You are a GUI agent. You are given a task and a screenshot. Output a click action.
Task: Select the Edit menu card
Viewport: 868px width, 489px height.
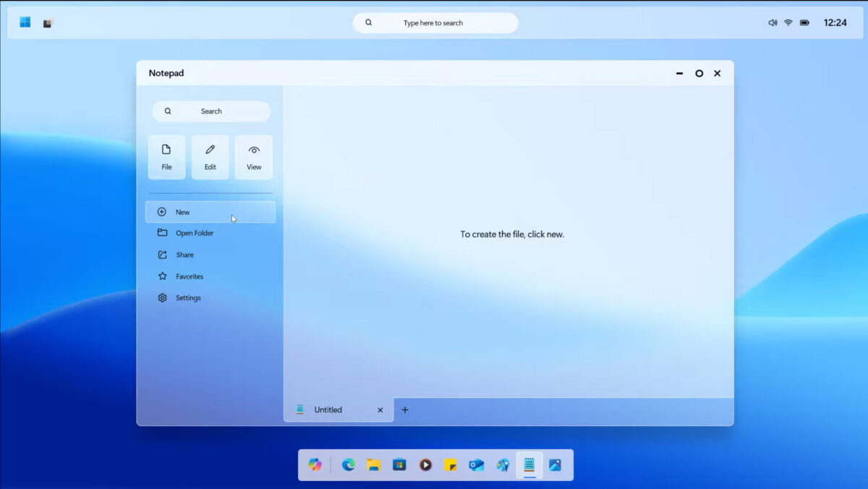(x=210, y=156)
